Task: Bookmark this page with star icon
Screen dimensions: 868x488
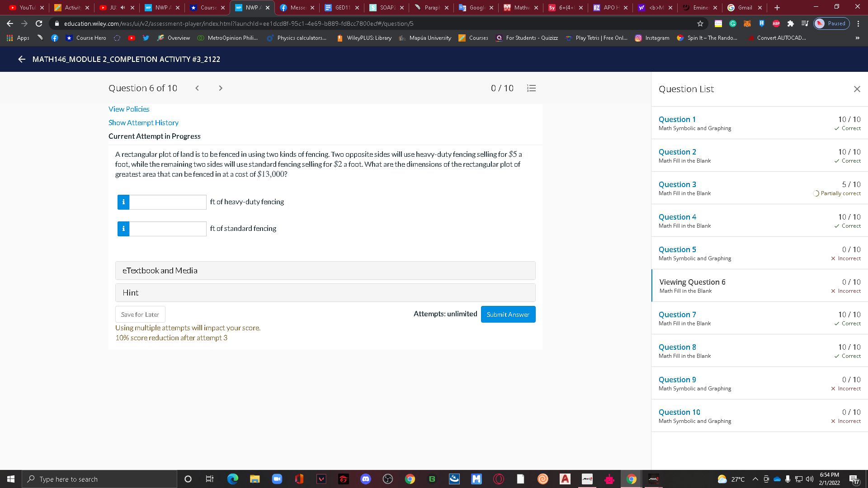Action: 700,23
